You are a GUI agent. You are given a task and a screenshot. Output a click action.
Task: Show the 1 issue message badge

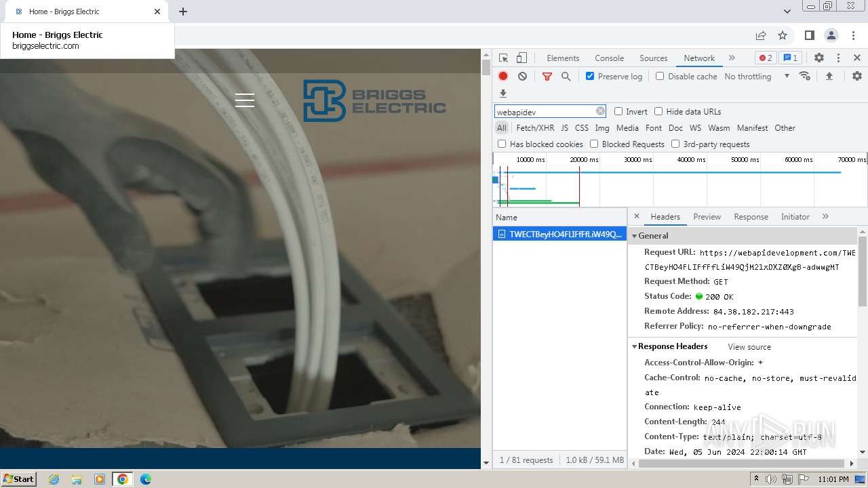pyautogui.click(x=790, y=58)
